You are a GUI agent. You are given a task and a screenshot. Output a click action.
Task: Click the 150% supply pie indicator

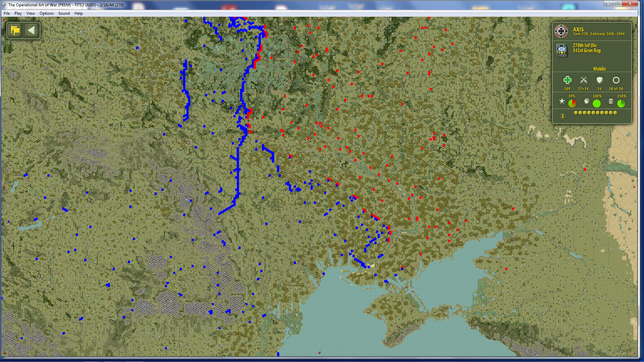(x=621, y=103)
